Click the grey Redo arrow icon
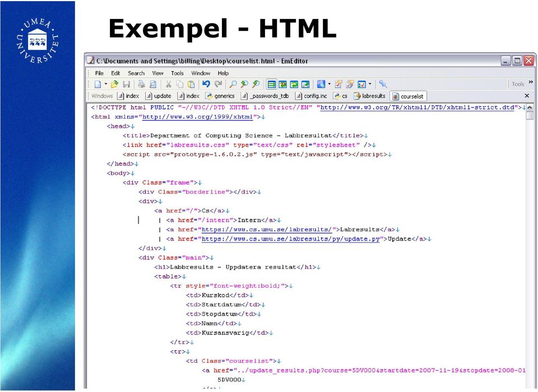The height and width of the screenshot is (392, 538). coord(218,84)
